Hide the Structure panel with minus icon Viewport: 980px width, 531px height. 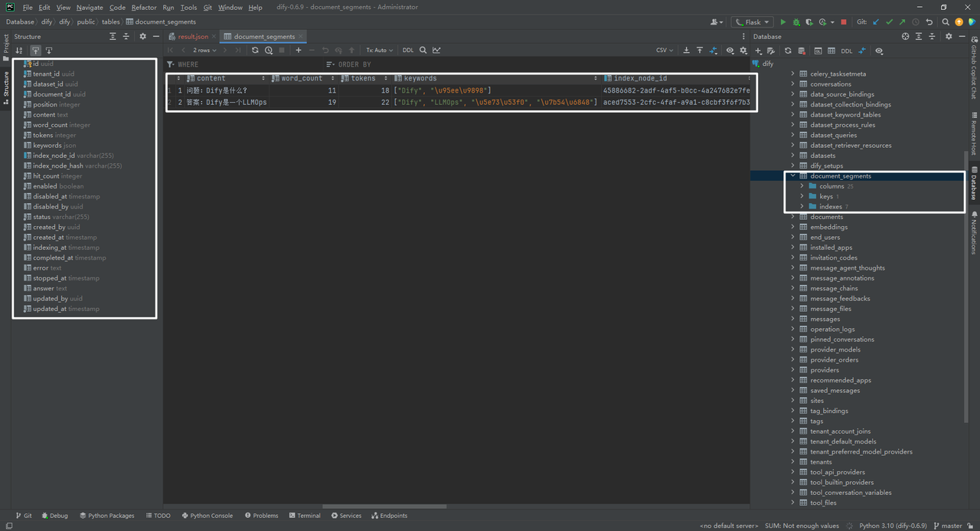click(x=156, y=36)
